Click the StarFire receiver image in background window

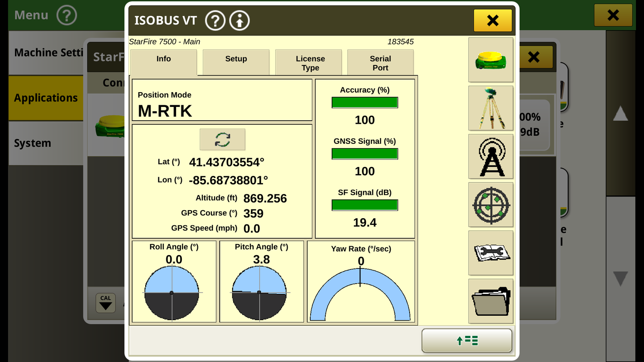coord(110,126)
